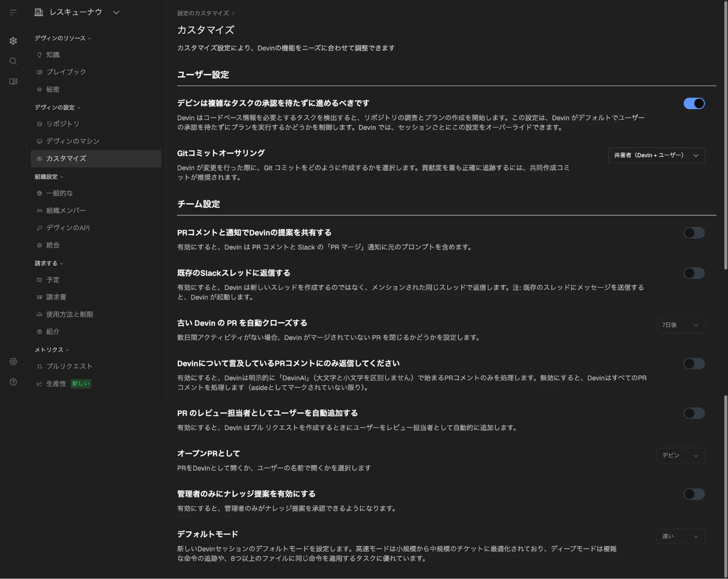Screen dimensions: 728x579
Task: Open the book icon in left rail
Action: tap(13, 82)
